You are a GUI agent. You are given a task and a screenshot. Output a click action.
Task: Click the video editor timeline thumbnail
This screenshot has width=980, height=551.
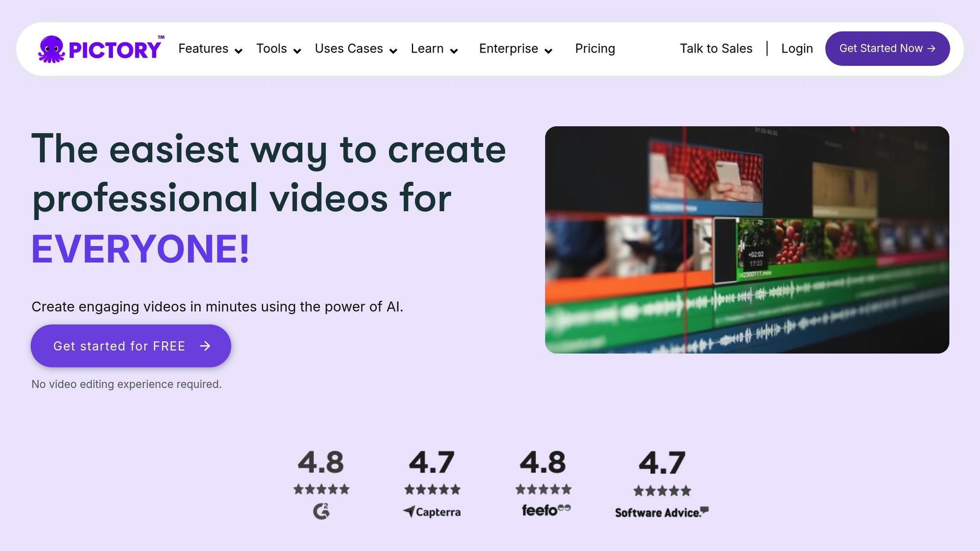[x=747, y=240]
